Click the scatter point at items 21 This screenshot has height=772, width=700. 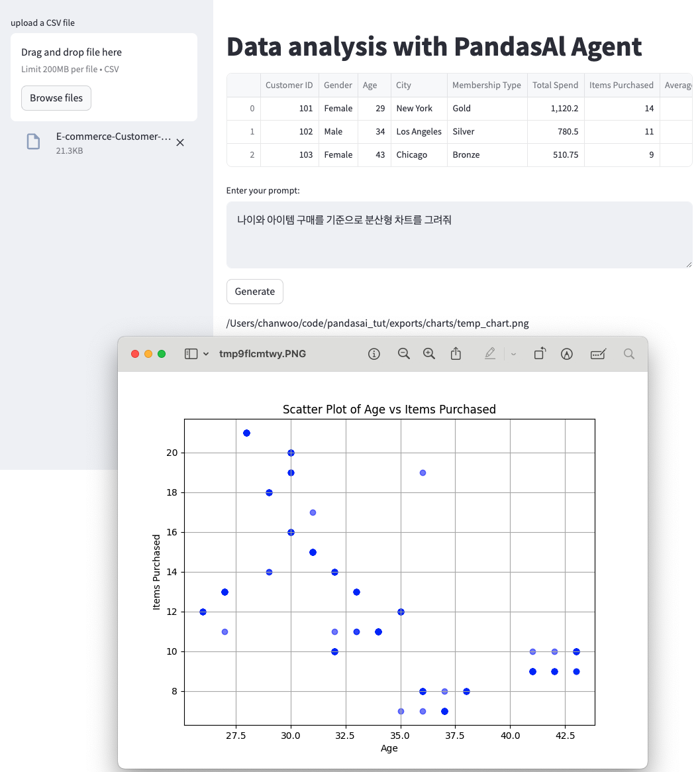247,433
